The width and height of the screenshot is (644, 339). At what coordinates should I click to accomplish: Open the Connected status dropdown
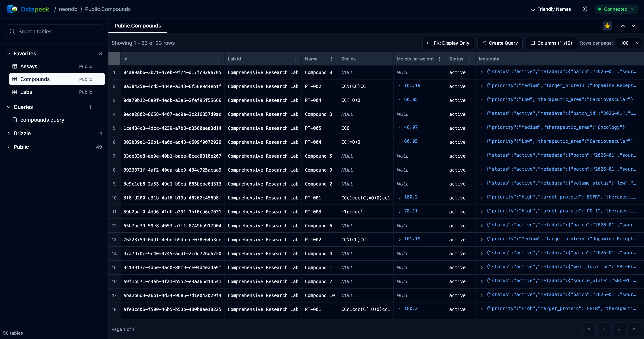click(x=616, y=9)
